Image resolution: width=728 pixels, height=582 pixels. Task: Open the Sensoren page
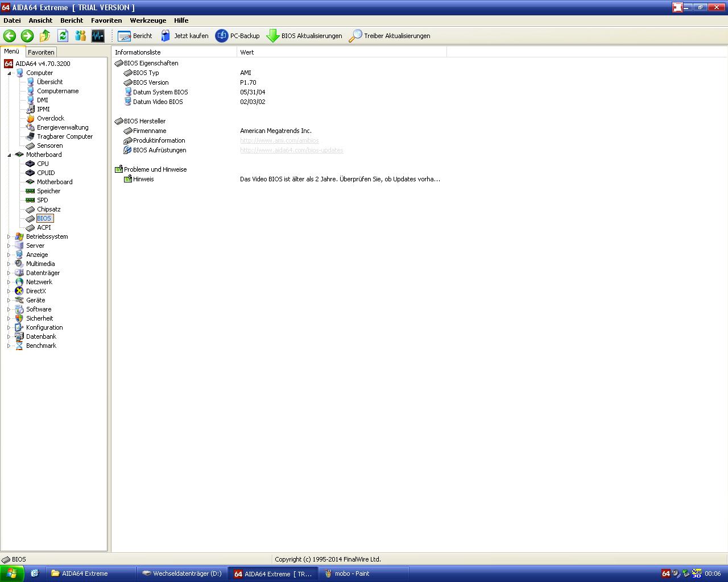tap(49, 145)
